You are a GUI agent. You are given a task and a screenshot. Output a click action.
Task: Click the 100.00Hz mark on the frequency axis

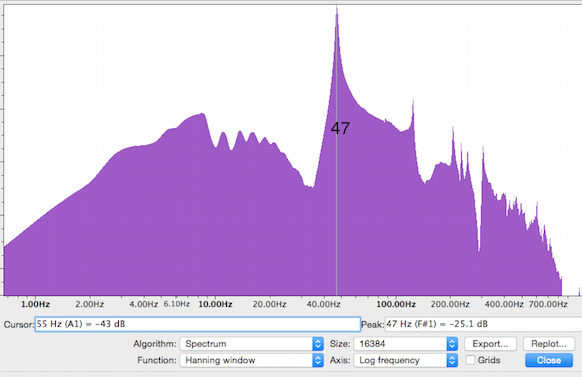point(396,304)
